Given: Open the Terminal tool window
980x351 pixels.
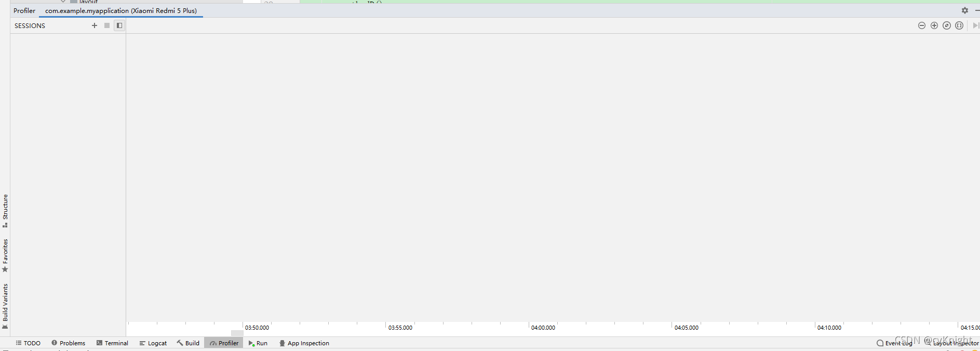Looking at the screenshot, I should pyautogui.click(x=112, y=343).
